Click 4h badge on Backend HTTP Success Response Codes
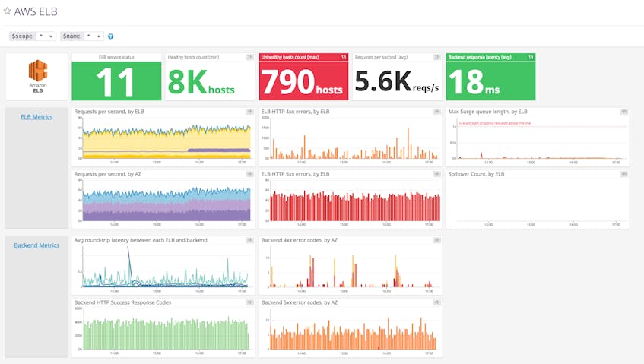This screenshot has height=364, width=644. 249,302
